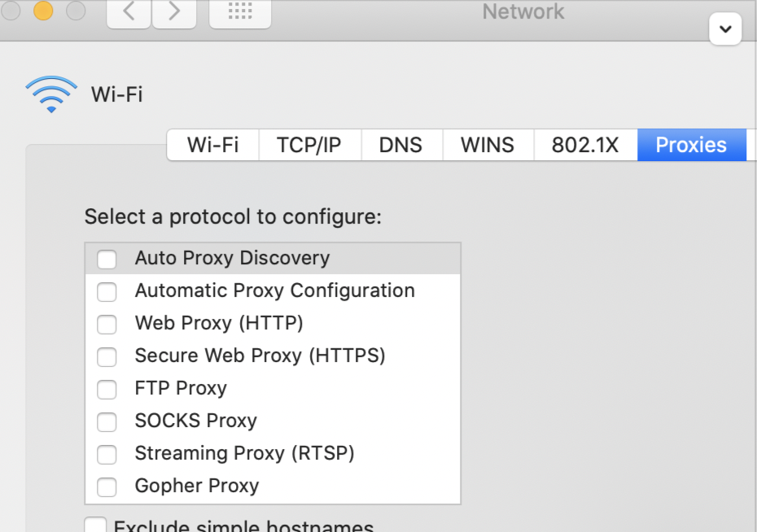Check the Gopher Proxy option

point(107,486)
